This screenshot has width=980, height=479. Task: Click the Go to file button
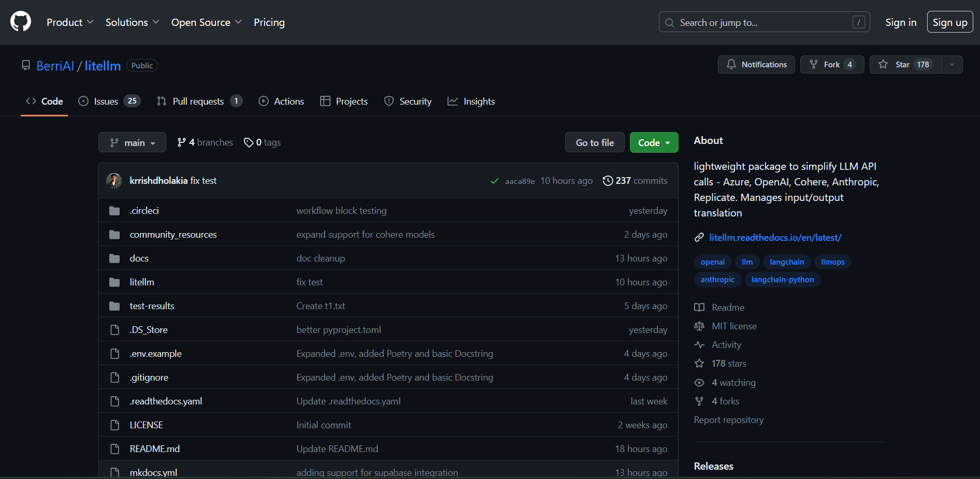click(595, 142)
